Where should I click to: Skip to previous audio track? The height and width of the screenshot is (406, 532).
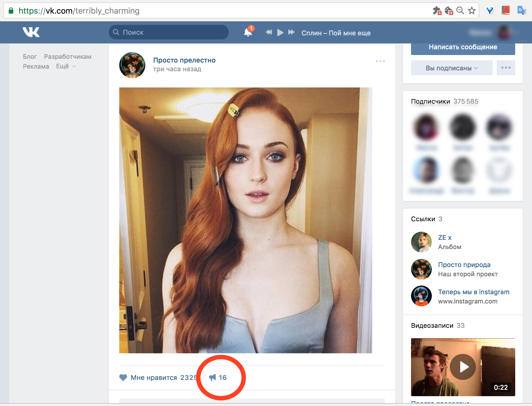tap(269, 32)
